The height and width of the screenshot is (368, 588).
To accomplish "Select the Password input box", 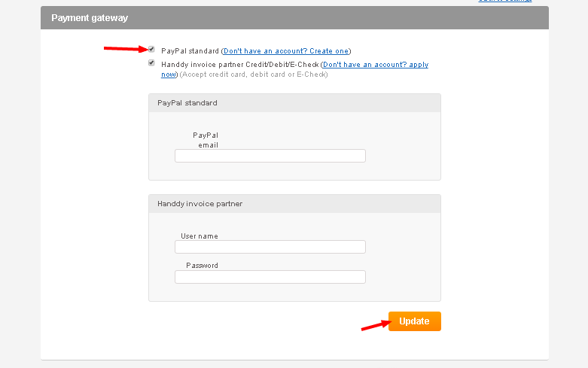I will tap(270, 277).
